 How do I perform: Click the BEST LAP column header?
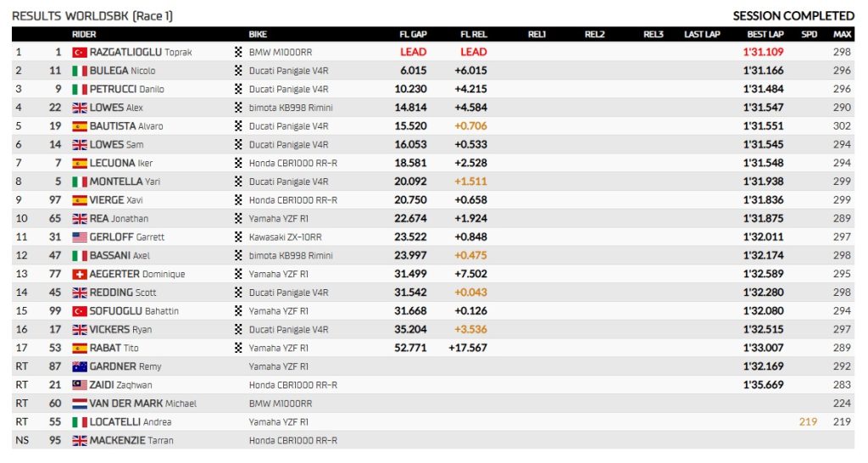765,35
